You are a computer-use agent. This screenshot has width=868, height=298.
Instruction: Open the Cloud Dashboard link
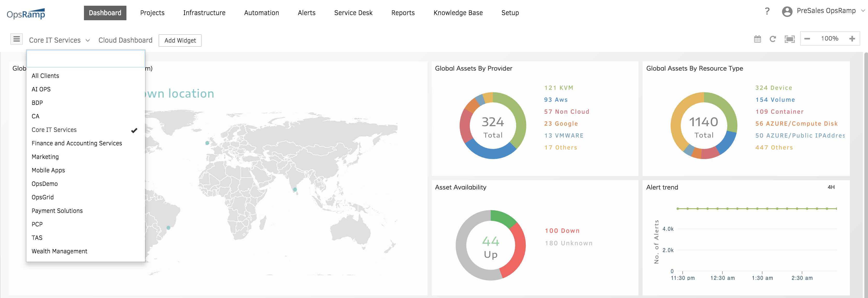(x=125, y=40)
